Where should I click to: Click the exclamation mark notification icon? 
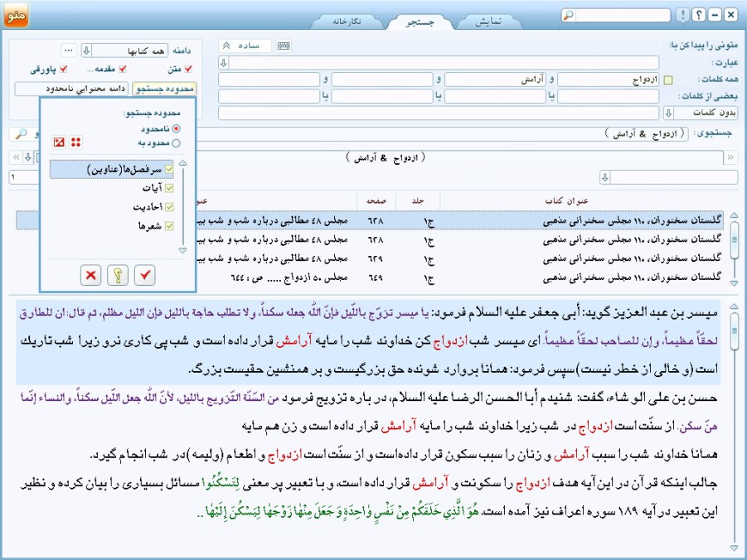(682, 15)
